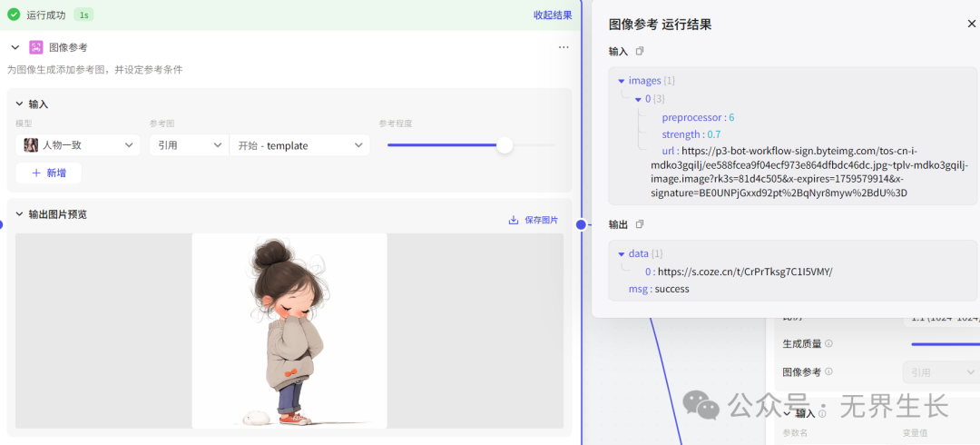980x445 pixels.
Task: Close the 图像参考 运行结果 panel
Action: click(972, 25)
